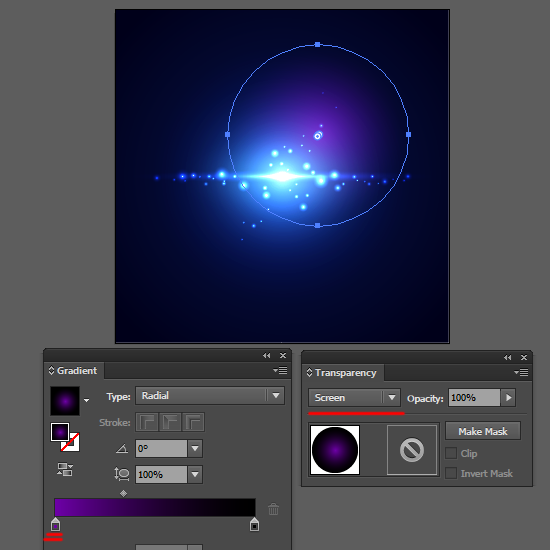Click the empty opacity mask thumbnail
The image size is (550, 550).
412,450
